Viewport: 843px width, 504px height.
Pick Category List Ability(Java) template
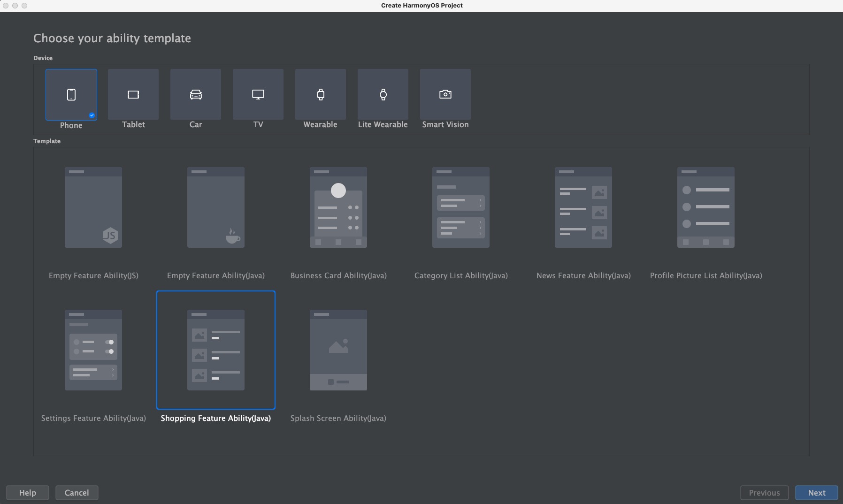(461, 207)
